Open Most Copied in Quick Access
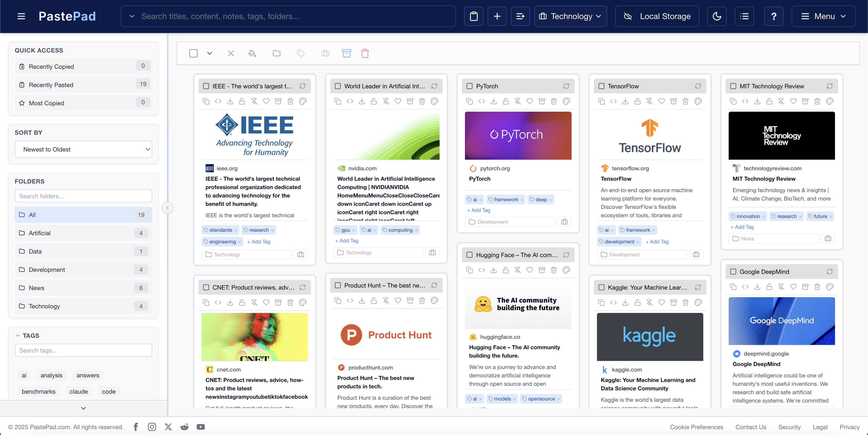This screenshot has height=435, width=868. pos(83,103)
